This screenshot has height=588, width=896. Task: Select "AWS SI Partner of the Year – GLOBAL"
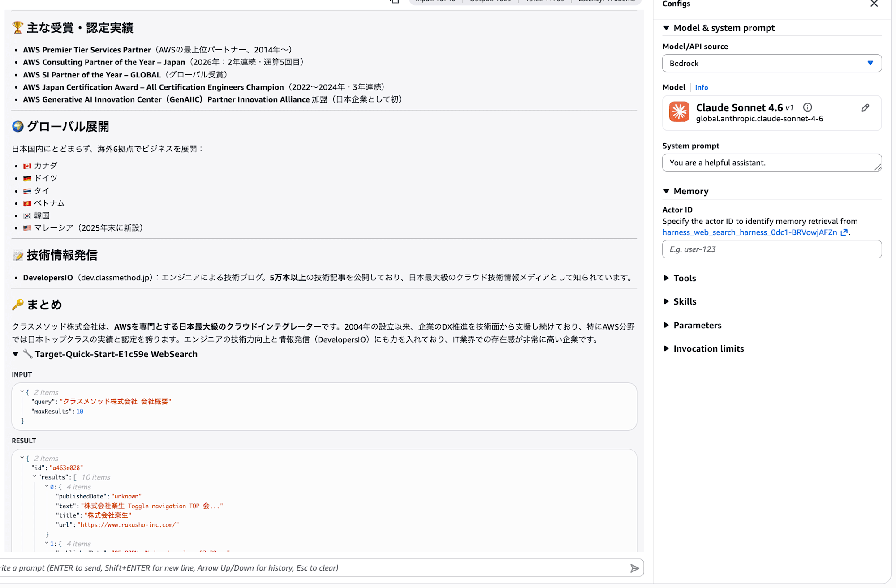coord(92,75)
